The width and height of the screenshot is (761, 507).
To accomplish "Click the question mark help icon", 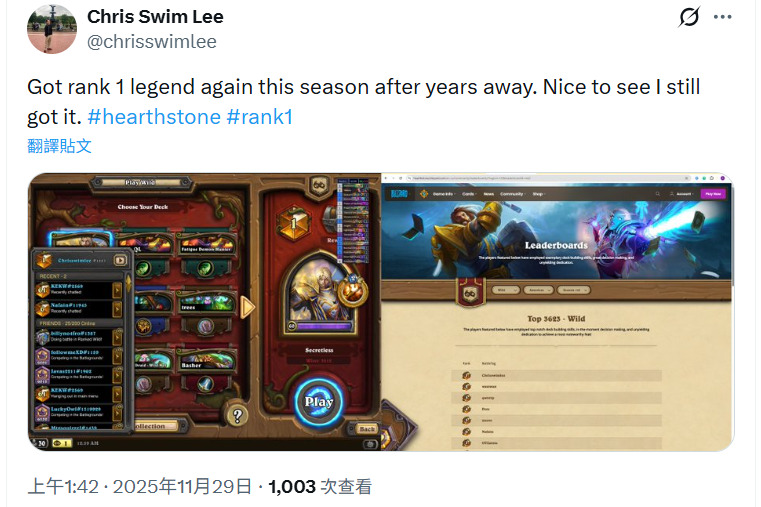I will click(237, 415).
